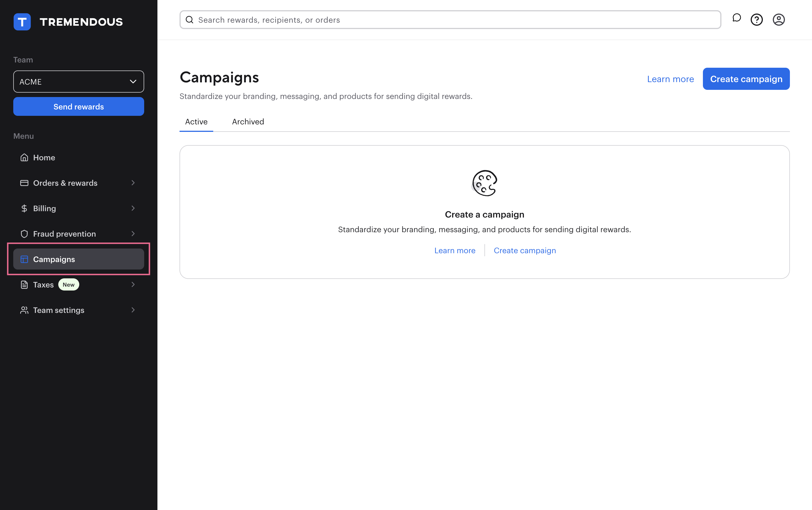Open the user account profile icon
This screenshot has height=510, width=812.
(x=779, y=20)
